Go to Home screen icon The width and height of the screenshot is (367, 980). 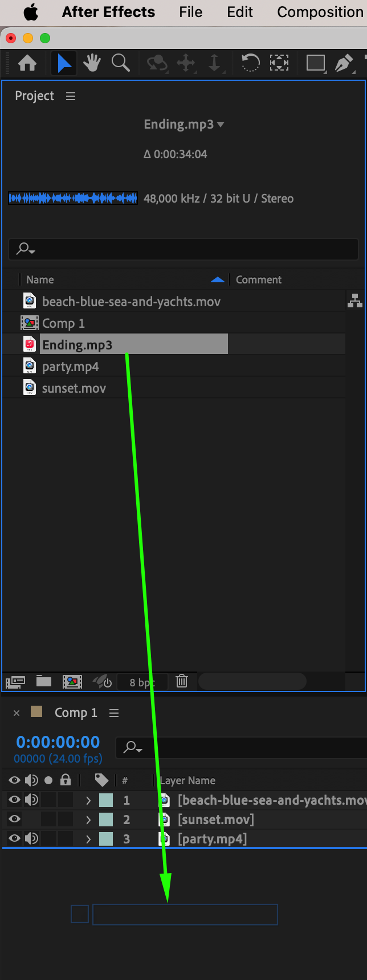(x=27, y=63)
